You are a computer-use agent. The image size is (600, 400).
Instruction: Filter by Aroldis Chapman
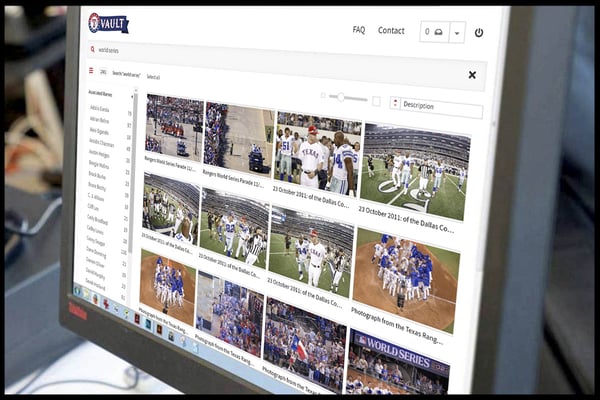(101, 143)
